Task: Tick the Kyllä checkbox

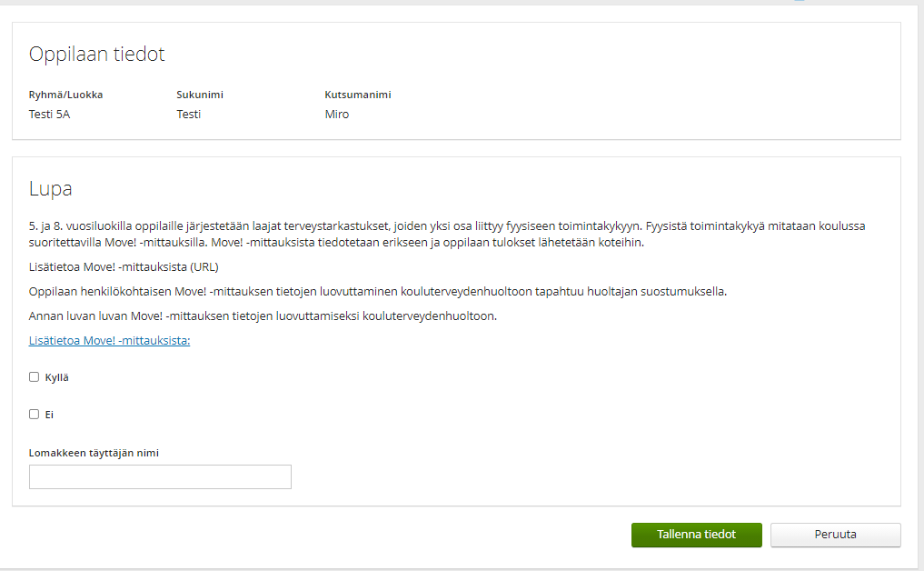Action: 35,377
